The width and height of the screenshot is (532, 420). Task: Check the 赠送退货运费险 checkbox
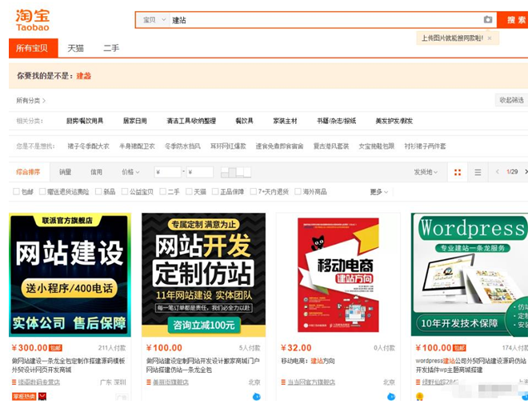(42, 192)
